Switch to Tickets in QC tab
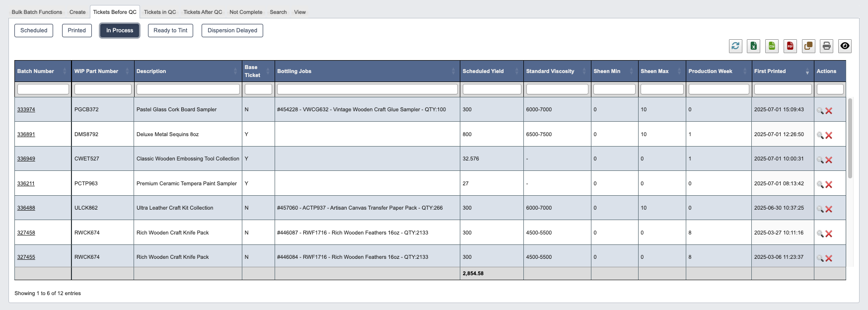The image size is (868, 310). tap(160, 12)
